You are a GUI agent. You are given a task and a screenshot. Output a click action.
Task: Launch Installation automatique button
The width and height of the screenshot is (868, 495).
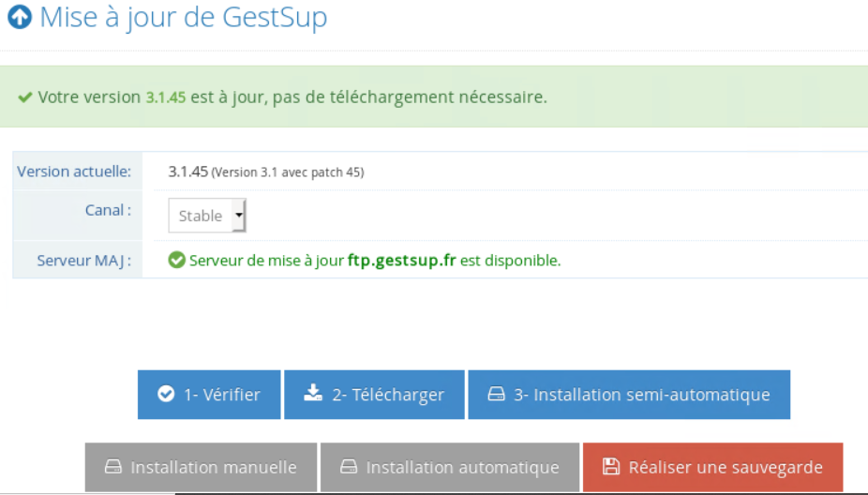(450, 467)
